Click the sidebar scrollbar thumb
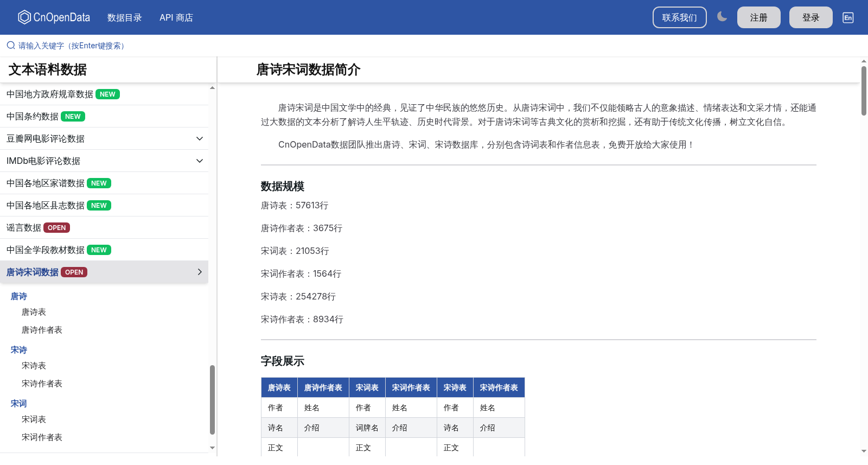868x465 pixels. [212, 400]
